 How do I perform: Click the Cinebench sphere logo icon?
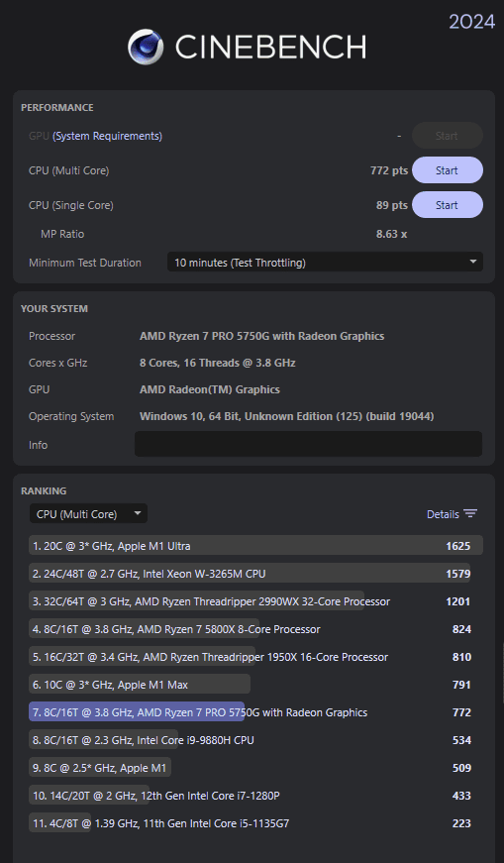tap(146, 47)
